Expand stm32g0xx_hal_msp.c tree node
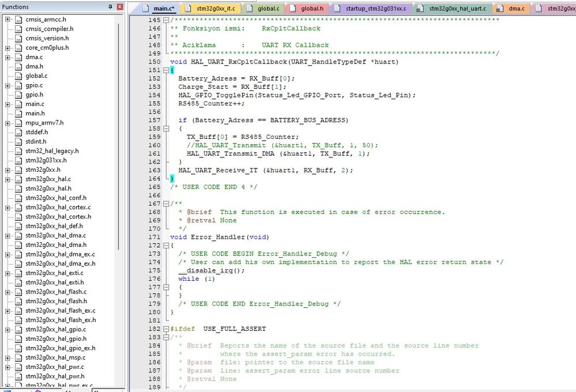576x392 pixels. (7, 357)
